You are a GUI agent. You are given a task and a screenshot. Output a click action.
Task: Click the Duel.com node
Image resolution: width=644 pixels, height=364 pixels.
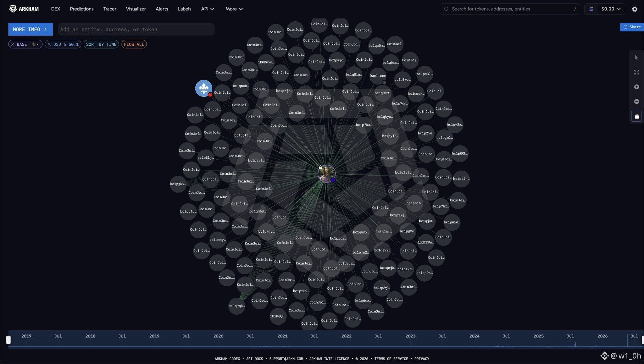tap(378, 76)
